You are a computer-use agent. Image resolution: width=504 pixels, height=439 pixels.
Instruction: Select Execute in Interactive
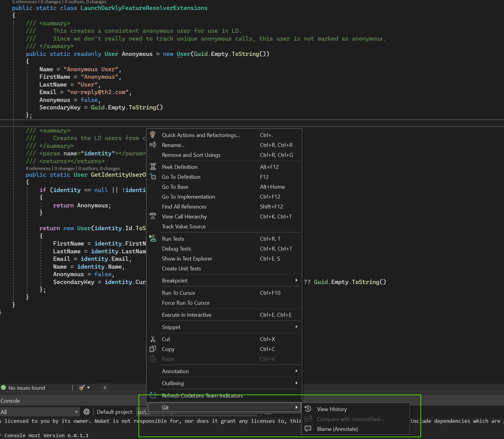point(224,315)
